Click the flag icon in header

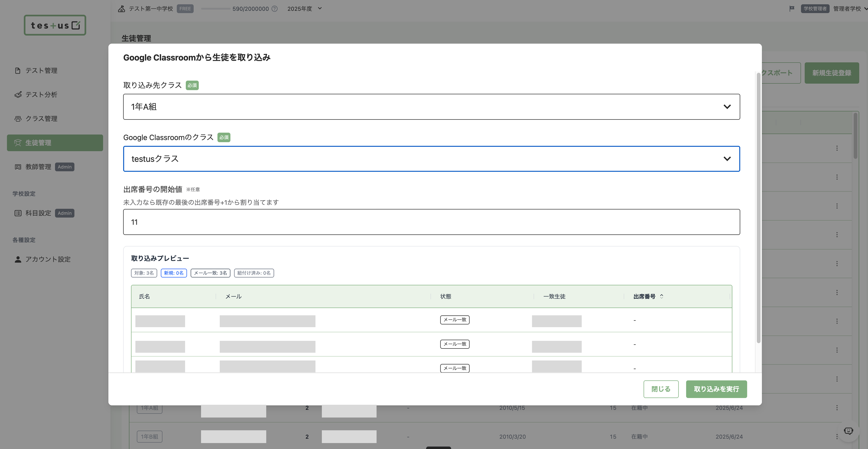coord(792,9)
